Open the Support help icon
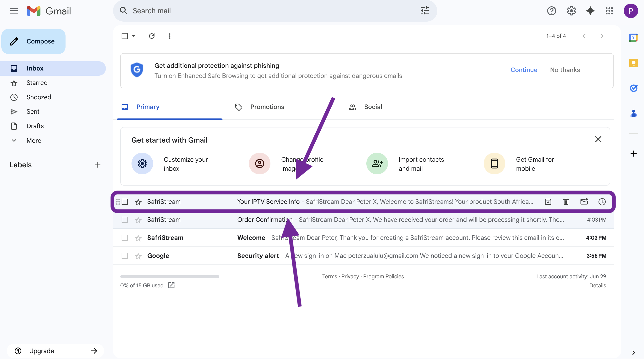This screenshot has width=644, height=359. 551,11
